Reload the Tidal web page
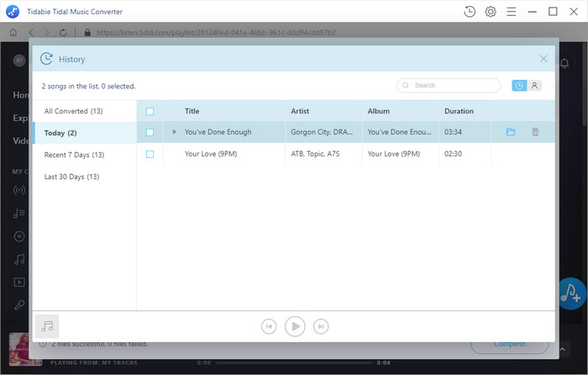The width and height of the screenshot is (588, 375). tap(63, 33)
